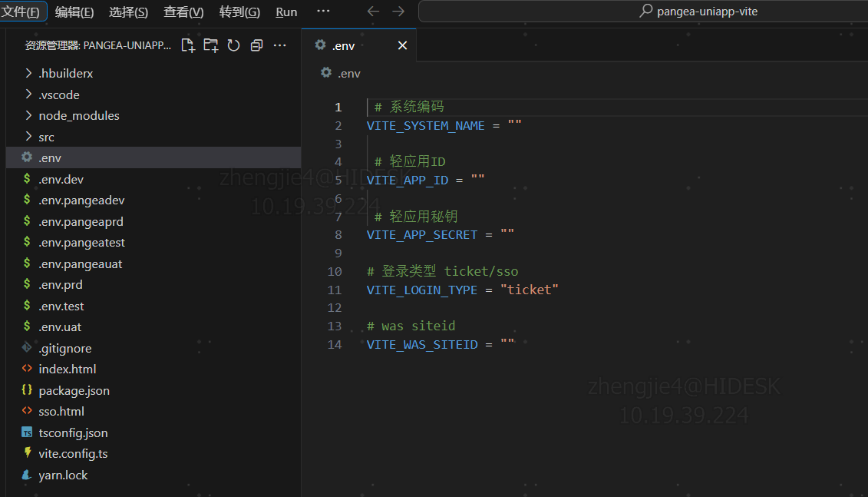The width and height of the screenshot is (868, 497).
Task: Click the yarn icon beside yarn.lock
Action: pyautogui.click(x=26, y=474)
